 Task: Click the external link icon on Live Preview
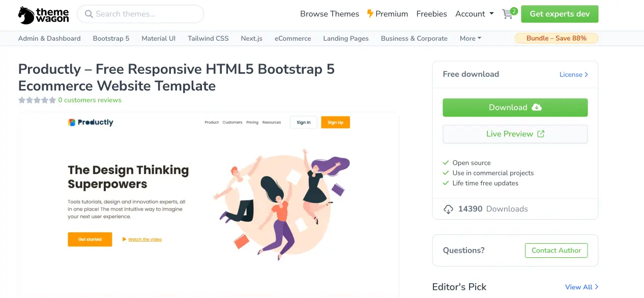(541, 134)
